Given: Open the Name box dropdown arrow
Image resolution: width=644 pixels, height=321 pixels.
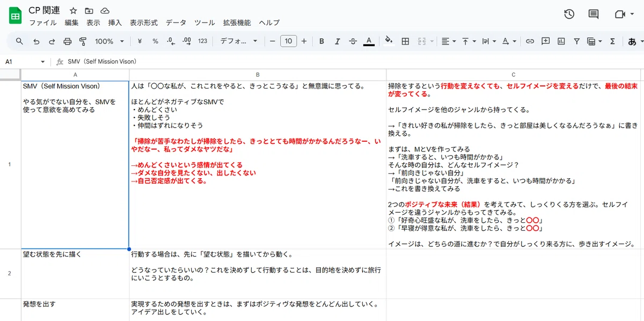Looking at the screenshot, I should [x=43, y=62].
